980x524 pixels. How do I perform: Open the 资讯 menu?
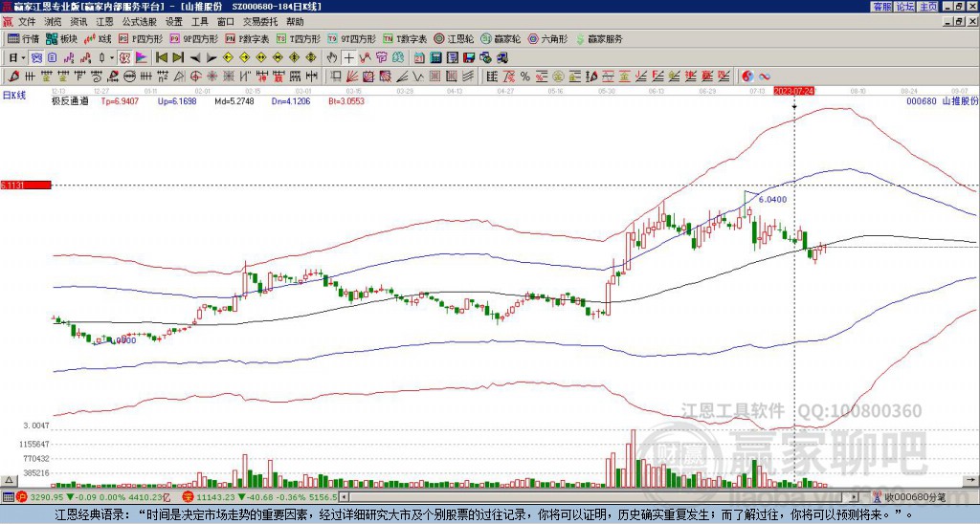(78, 22)
